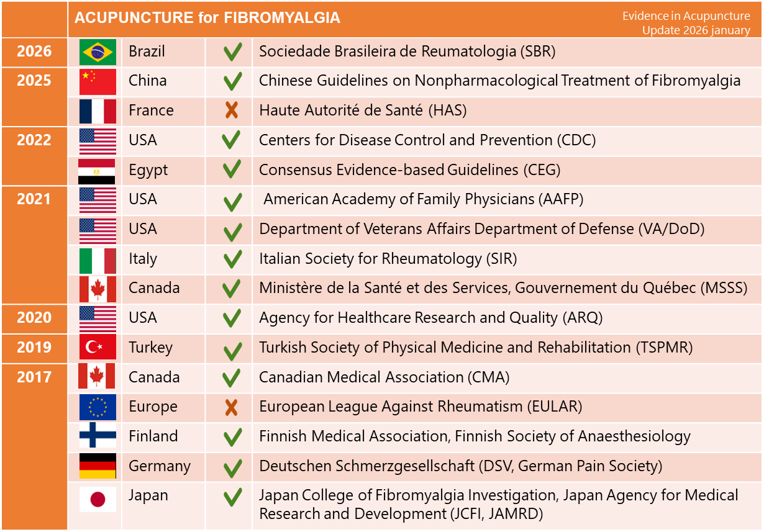
Task: Click the Germany flag icon
Action: point(98,466)
